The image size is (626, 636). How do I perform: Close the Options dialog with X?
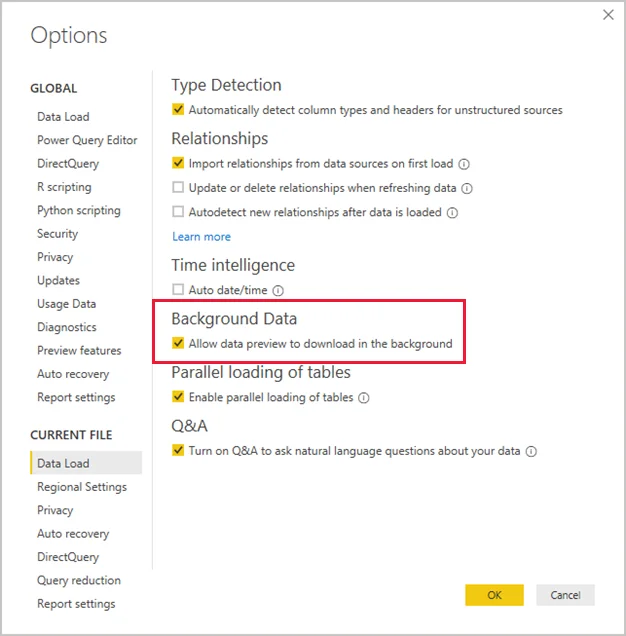point(608,15)
